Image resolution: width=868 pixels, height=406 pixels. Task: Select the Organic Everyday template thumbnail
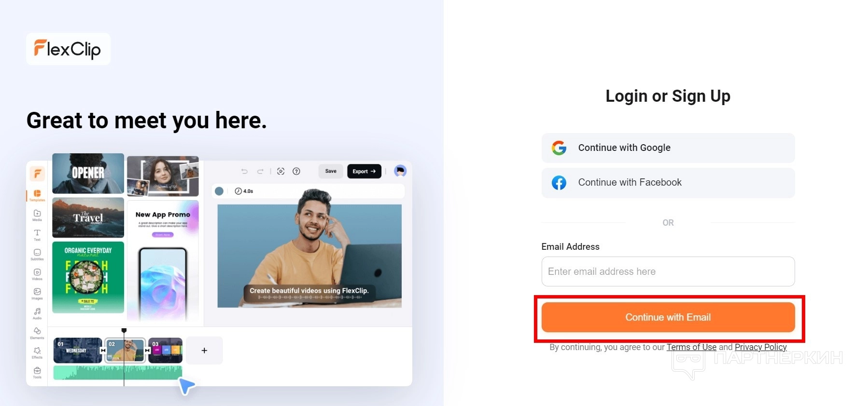(x=88, y=278)
